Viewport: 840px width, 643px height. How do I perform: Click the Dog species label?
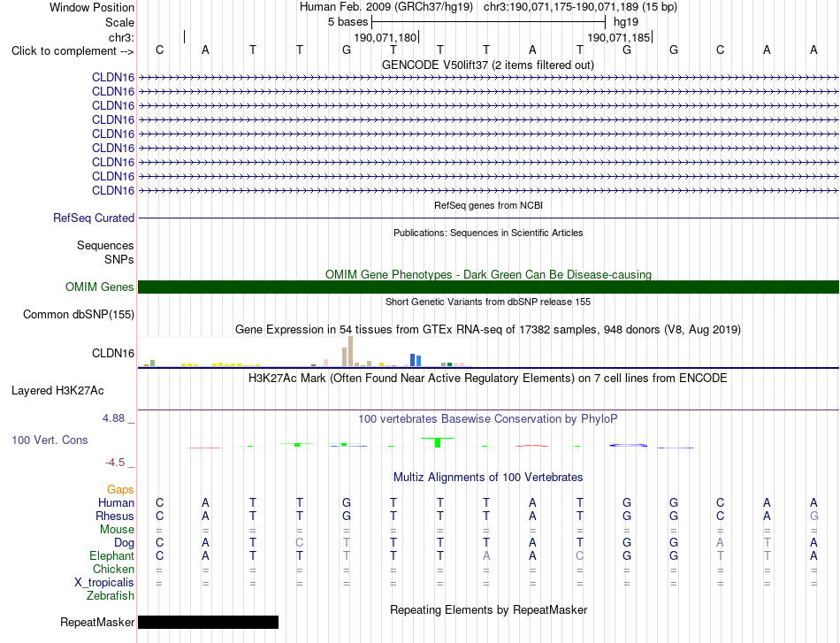pyautogui.click(x=124, y=543)
